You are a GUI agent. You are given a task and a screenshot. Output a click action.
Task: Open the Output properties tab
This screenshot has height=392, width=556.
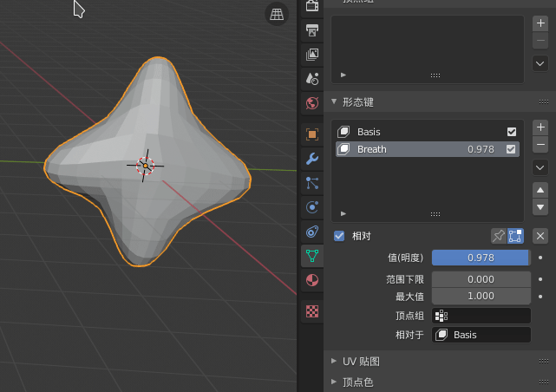click(312, 30)
